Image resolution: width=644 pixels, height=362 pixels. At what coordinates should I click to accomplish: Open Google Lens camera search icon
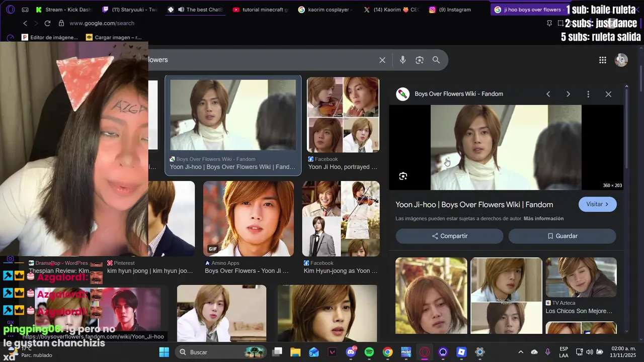click(420, 60)
